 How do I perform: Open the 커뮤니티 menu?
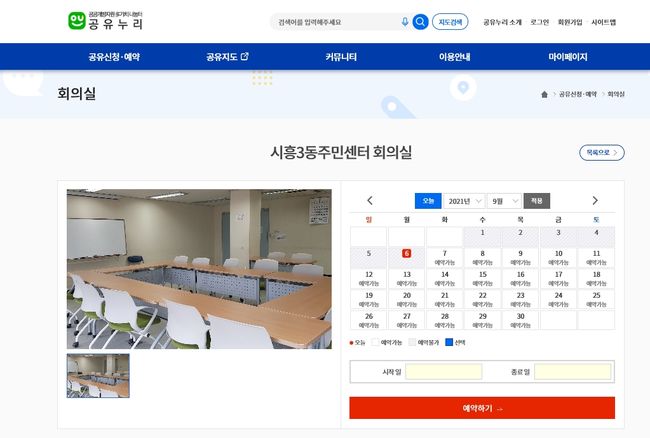341,57
